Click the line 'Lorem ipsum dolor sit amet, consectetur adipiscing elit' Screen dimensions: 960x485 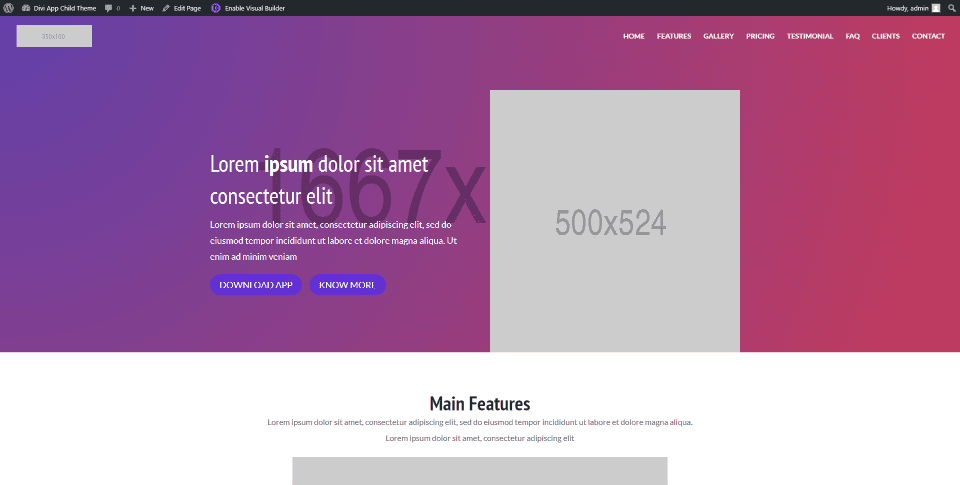480,438
